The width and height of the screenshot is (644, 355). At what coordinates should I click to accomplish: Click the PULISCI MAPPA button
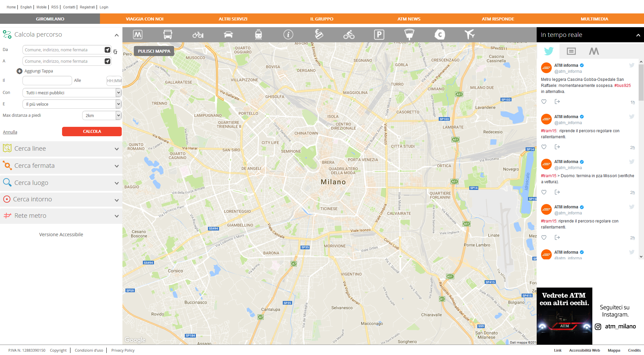click(x=154, y=51)
